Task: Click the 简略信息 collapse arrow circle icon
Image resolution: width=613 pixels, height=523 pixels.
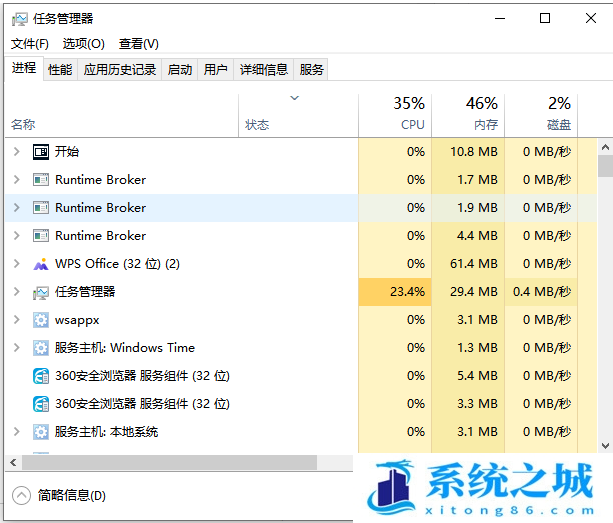Action: (22, 496)
